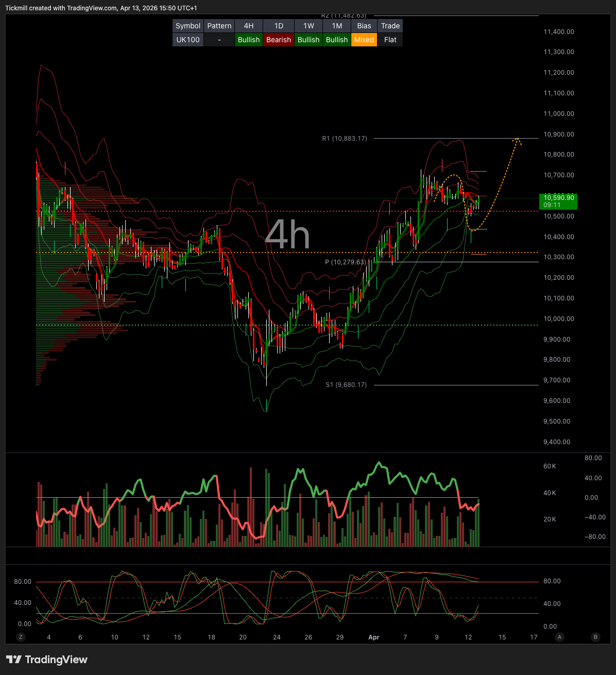Toggle the Bias cell showing Mixed
Image resolution: width=616 pixels, height=675 pixels.
(x=364, y=40)
